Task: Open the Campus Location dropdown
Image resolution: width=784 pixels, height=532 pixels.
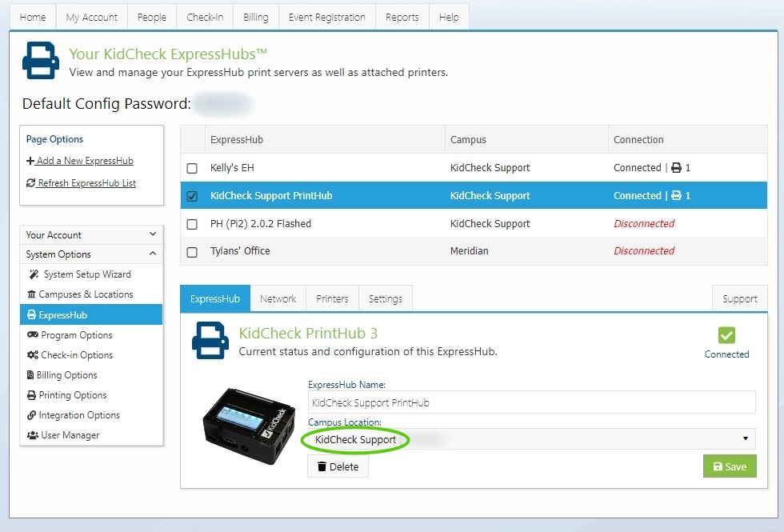Action: pos(531,439)
